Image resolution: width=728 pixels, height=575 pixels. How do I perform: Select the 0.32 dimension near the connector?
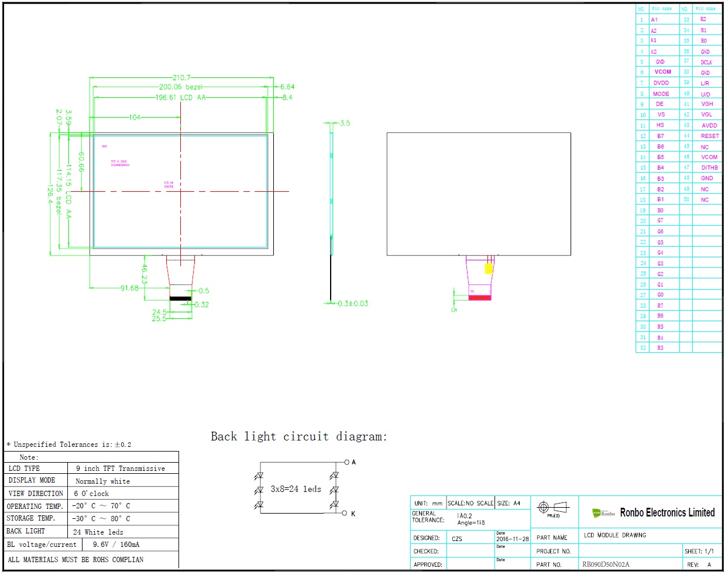click(x=202, y=305)
